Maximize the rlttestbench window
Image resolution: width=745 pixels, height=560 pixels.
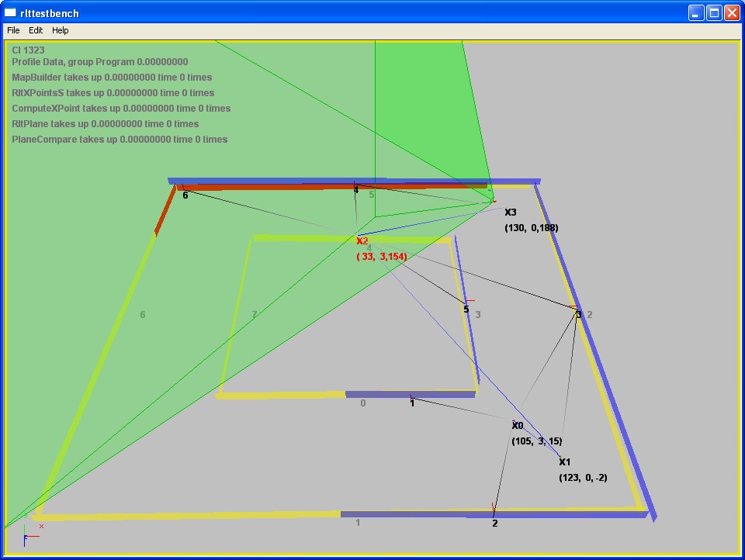coord(713,12)
